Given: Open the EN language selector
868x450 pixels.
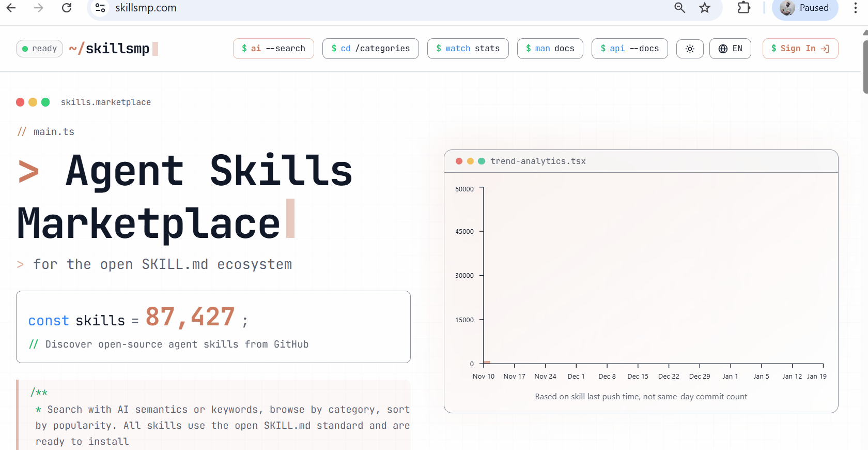Looking at the screenshot, I should coord(730,49).
